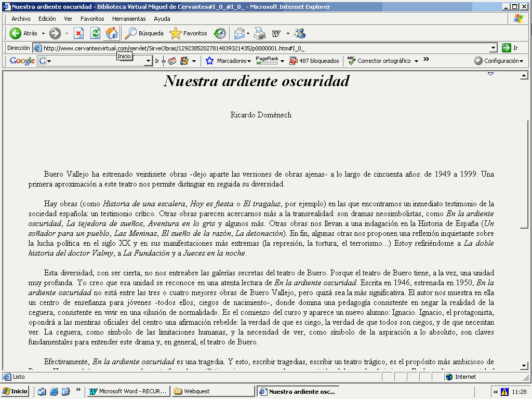The image size is (532, 399).
Task: Expand the Corrector ortográfico dropdown arrow
Action: pyautogui.click(x=416, y=61)
